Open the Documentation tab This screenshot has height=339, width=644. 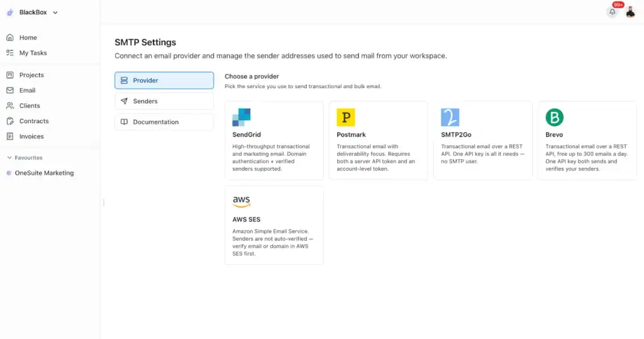(164, 122)
